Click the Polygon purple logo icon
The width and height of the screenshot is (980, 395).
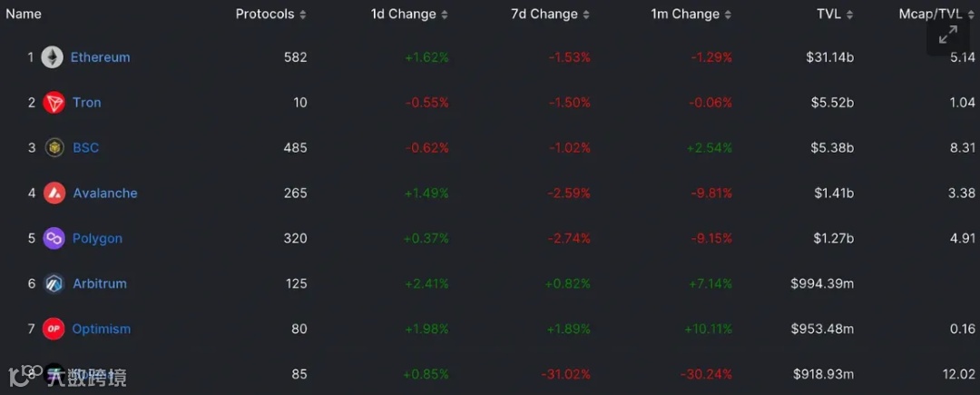tap(54, 238)
